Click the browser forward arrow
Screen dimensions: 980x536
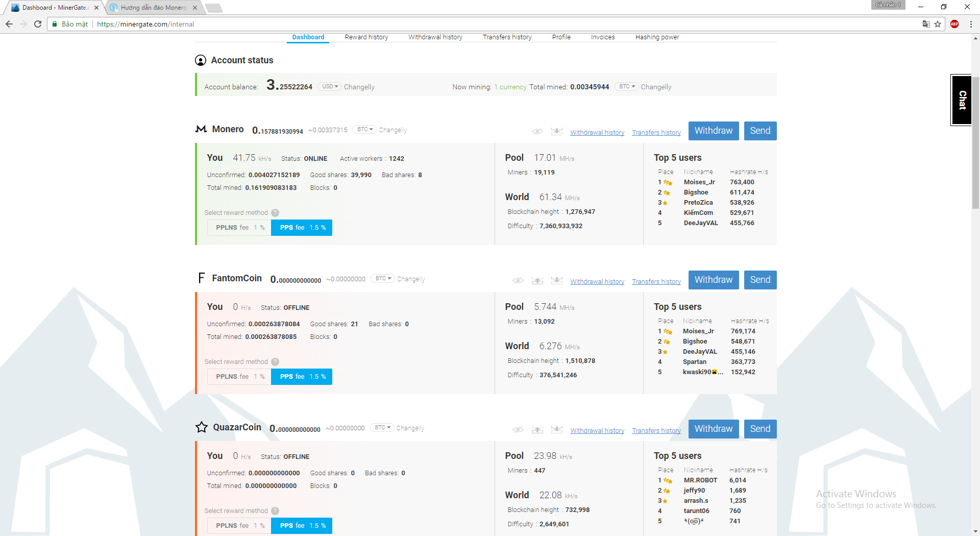point(23,24)
